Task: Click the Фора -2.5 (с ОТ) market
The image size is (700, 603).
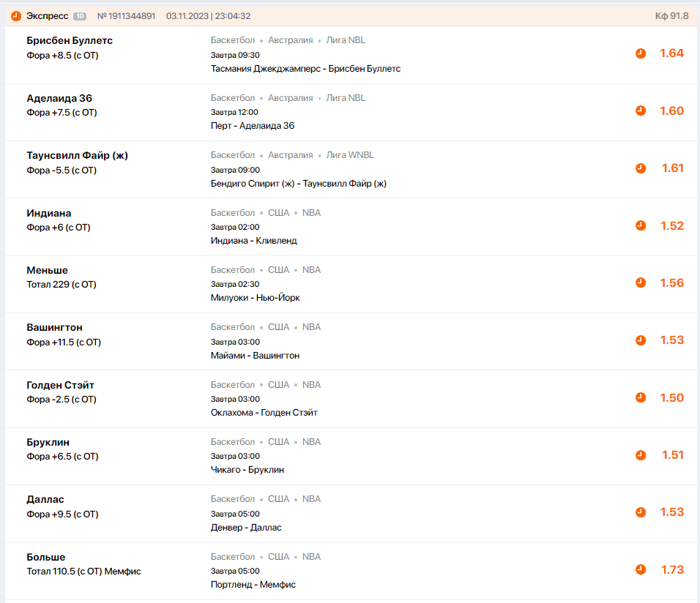Action: 62,400
